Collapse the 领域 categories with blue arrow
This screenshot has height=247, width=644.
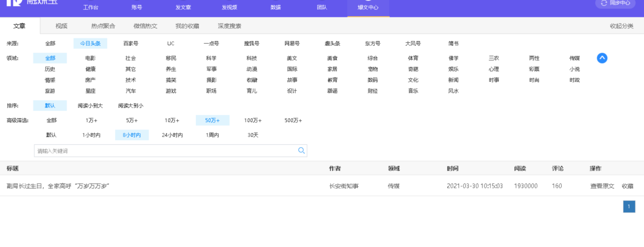tap(602, 58)
